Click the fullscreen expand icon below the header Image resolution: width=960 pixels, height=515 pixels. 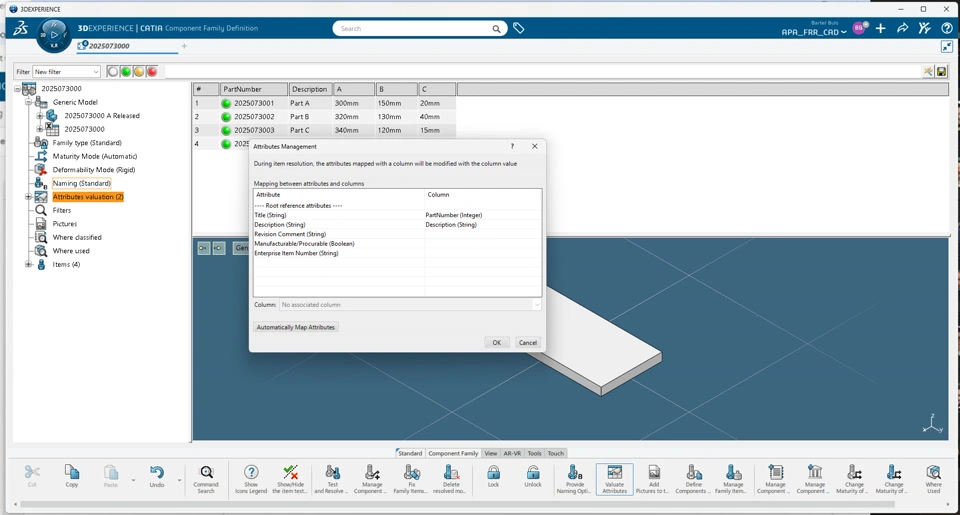click(947, 47)
